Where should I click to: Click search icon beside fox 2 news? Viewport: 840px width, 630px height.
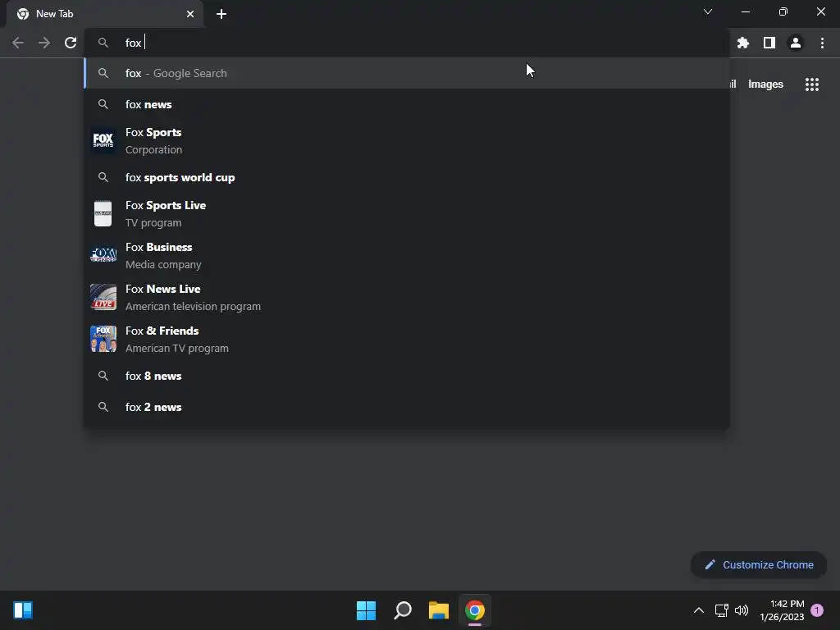103,407
